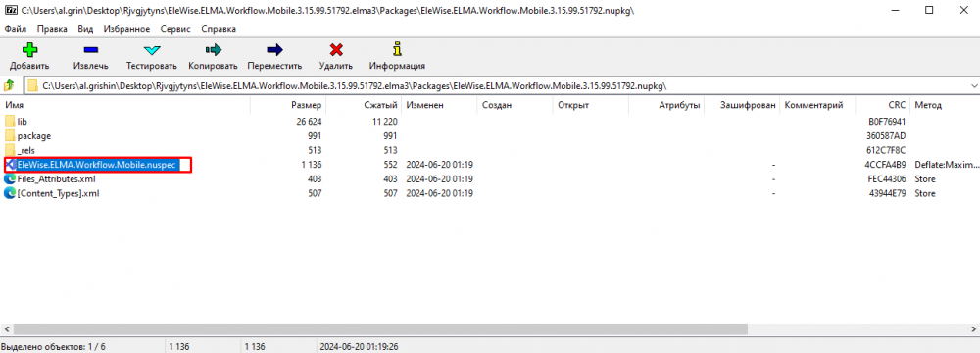Screen dimensions: 980x353
Task: Sort by the Имя column header
Action: (125, 105)
